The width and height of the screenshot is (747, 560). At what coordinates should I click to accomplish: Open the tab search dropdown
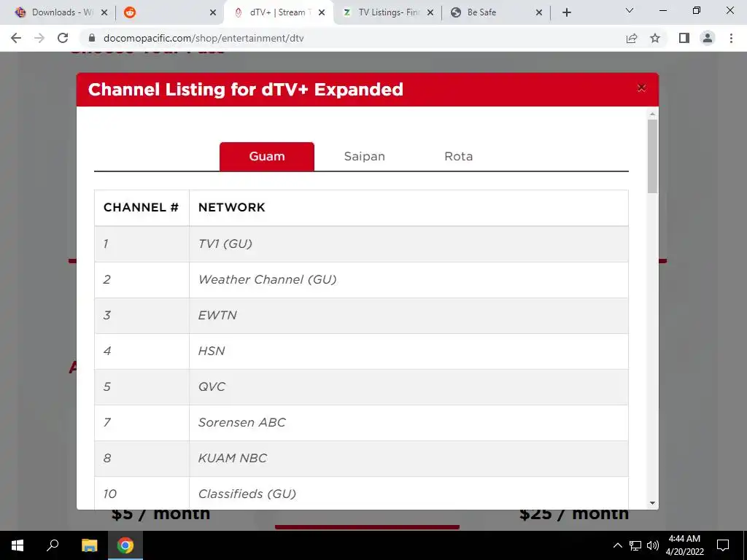(630, 10)
